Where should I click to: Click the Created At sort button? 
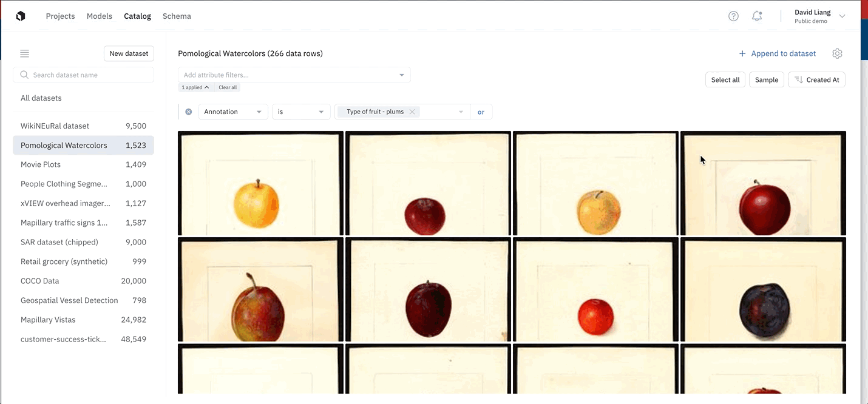click(816, 79)
